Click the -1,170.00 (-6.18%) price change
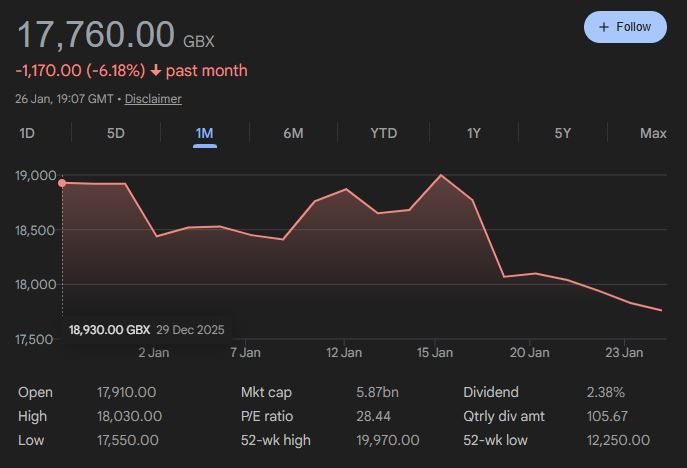Screen dimensions: 687x468 click(80, 71)
